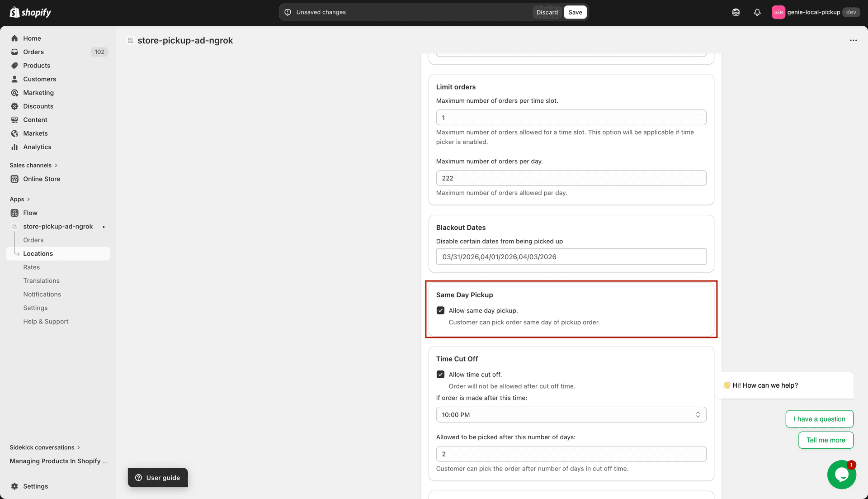The image size is (868, 499).
Task: Open the Customers section
Action: click(40, 79)
